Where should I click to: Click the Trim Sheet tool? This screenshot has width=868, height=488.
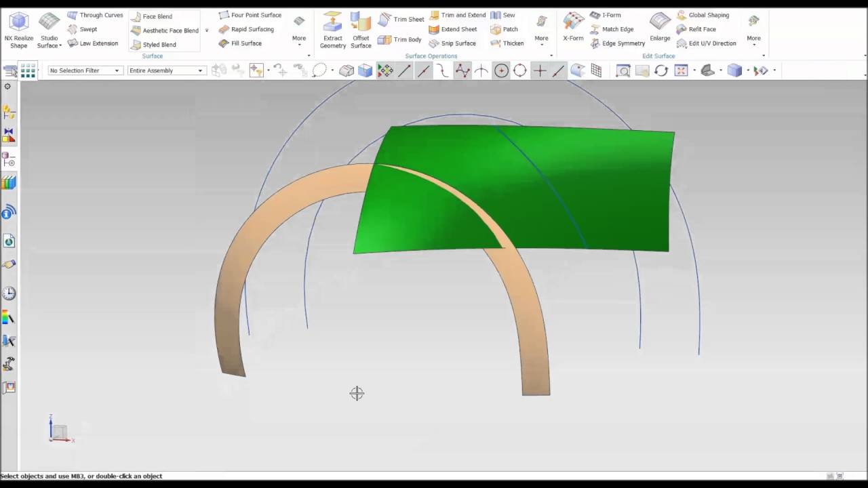(x=401, y=19)
